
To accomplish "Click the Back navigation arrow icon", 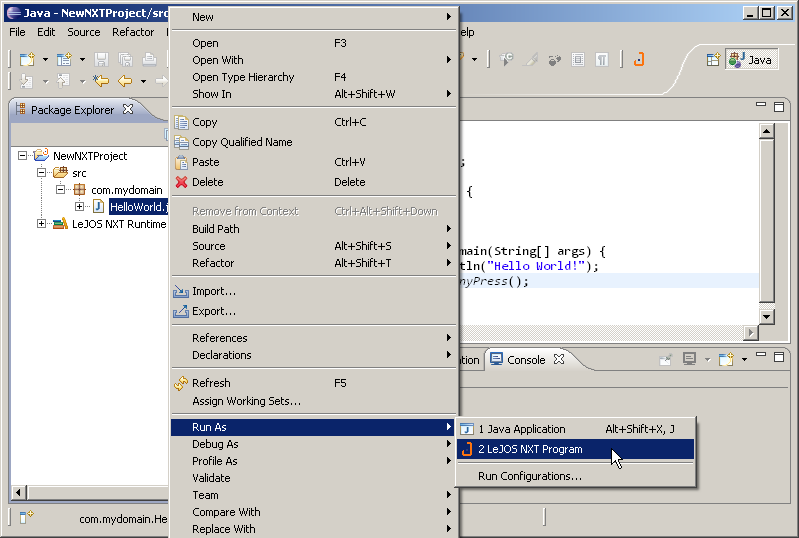I will tap(125, 80).
